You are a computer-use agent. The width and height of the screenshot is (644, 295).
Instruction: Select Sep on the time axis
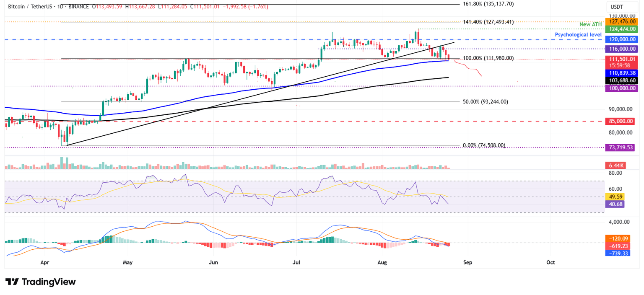[467, 262]
